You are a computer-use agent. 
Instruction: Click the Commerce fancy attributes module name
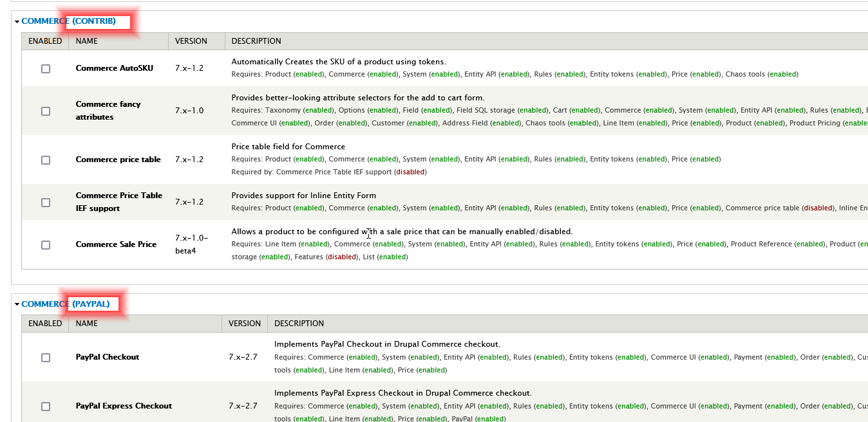tap(108, 111)
